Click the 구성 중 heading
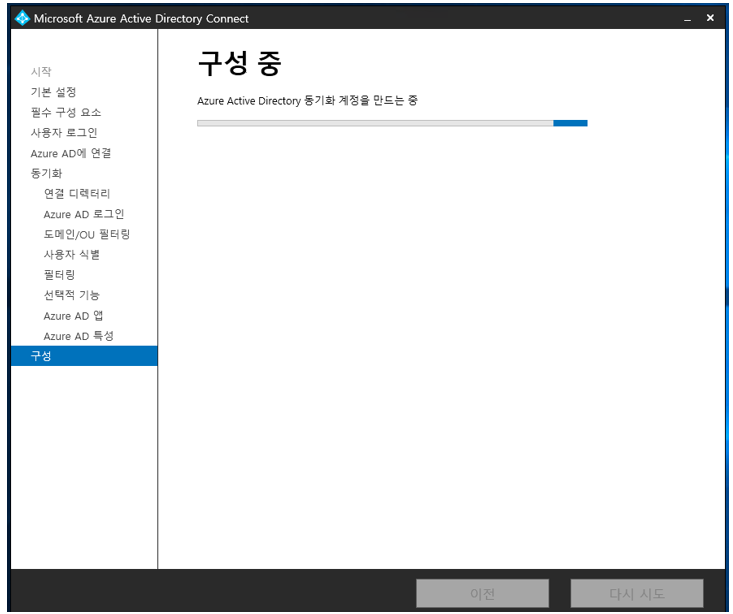Screen dimensions: 733x614 click(239, 63)
